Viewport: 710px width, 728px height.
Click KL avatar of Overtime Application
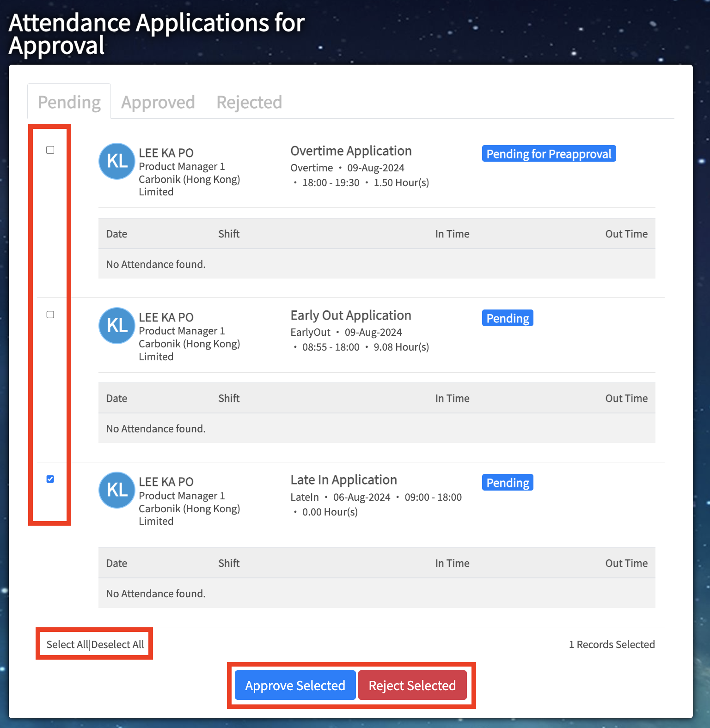[117, 161]
